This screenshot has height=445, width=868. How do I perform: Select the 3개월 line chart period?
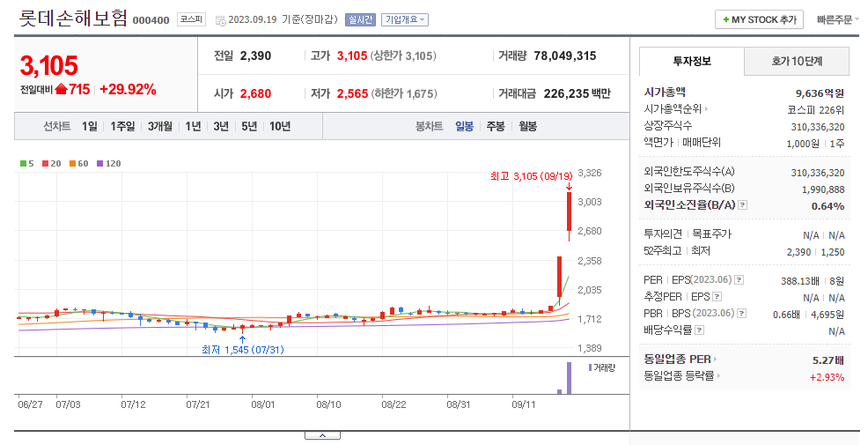click(x=159, y=126)
